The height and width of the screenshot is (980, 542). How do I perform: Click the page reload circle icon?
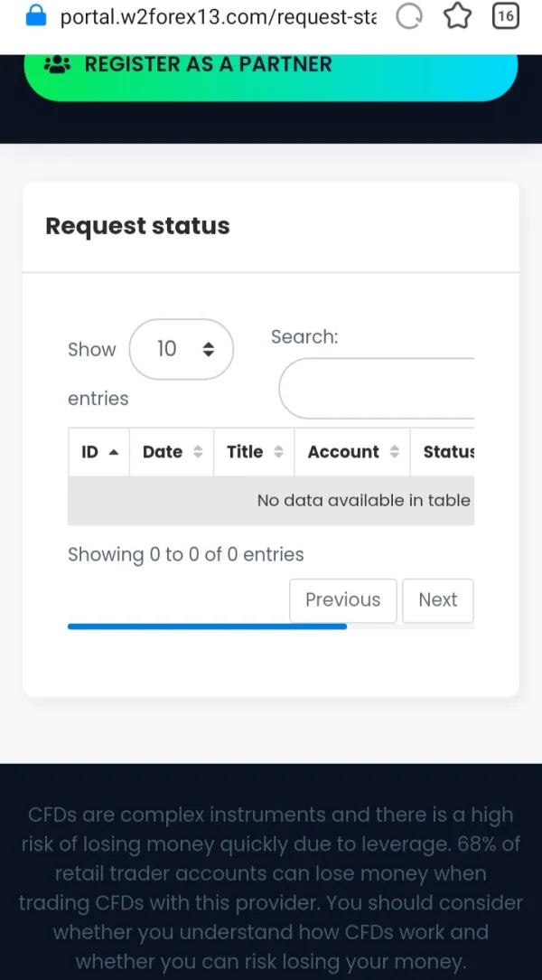[x=410, y=16]
